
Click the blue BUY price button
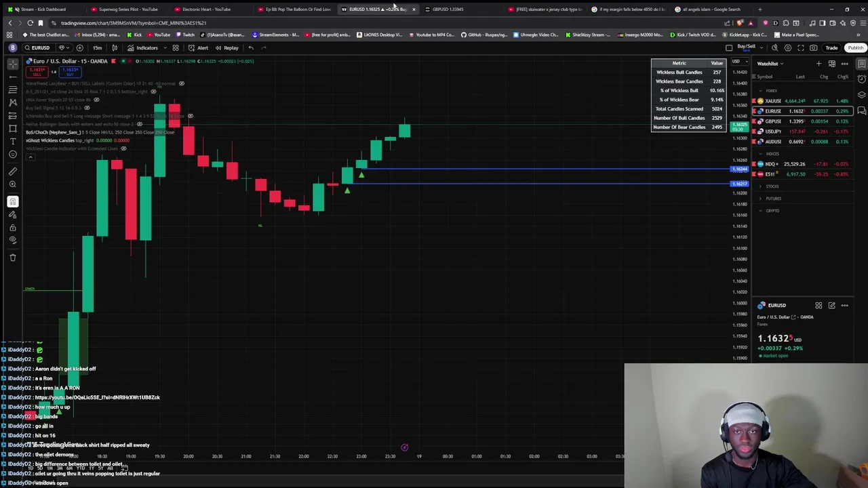point(69,71)
